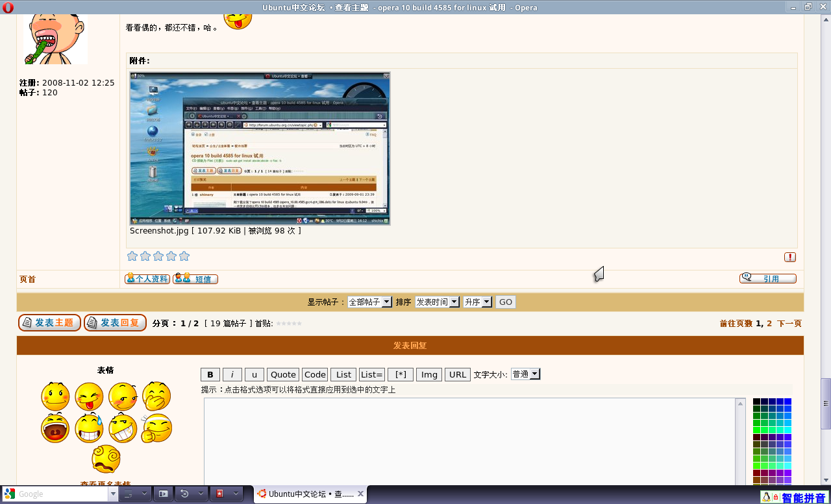The image size is (831, 504).
Task: Click the List BBCode button
Action: (x=343, y=374)
